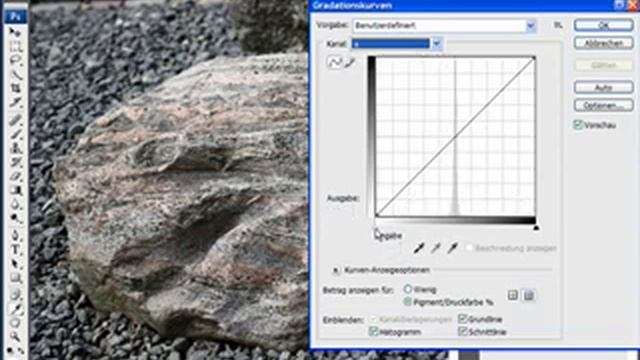
Task: Pick the black point eyedropper
Action: click(x=419, y=248)
